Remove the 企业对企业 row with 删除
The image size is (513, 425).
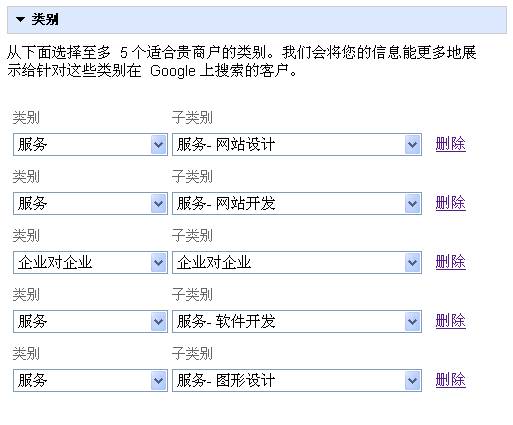pos(451,262)
